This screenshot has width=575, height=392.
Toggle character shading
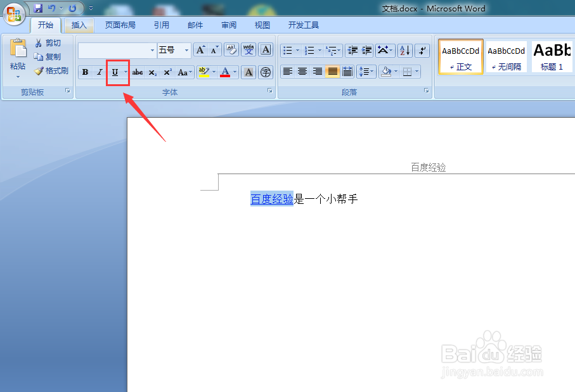249,72
